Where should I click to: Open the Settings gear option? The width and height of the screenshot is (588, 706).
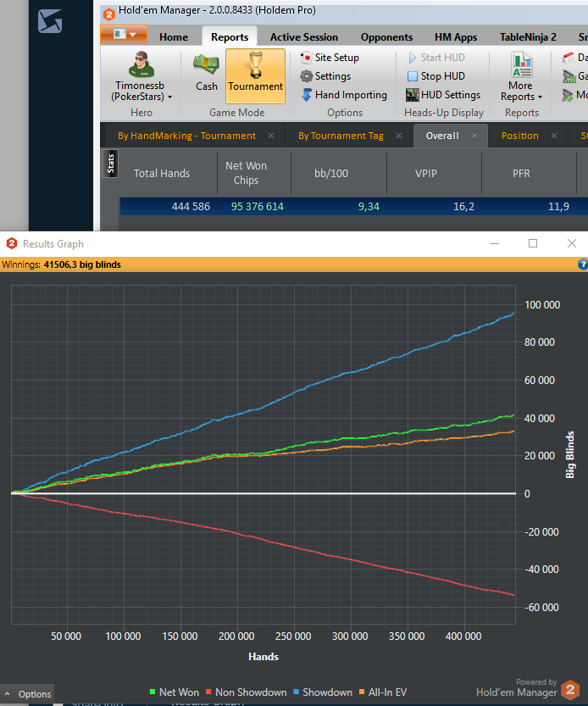[x=325, y=76]
